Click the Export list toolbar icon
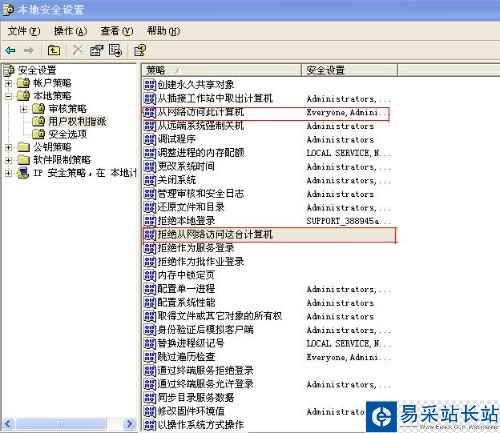Screen dimensions: 500x433 [115, 50]
